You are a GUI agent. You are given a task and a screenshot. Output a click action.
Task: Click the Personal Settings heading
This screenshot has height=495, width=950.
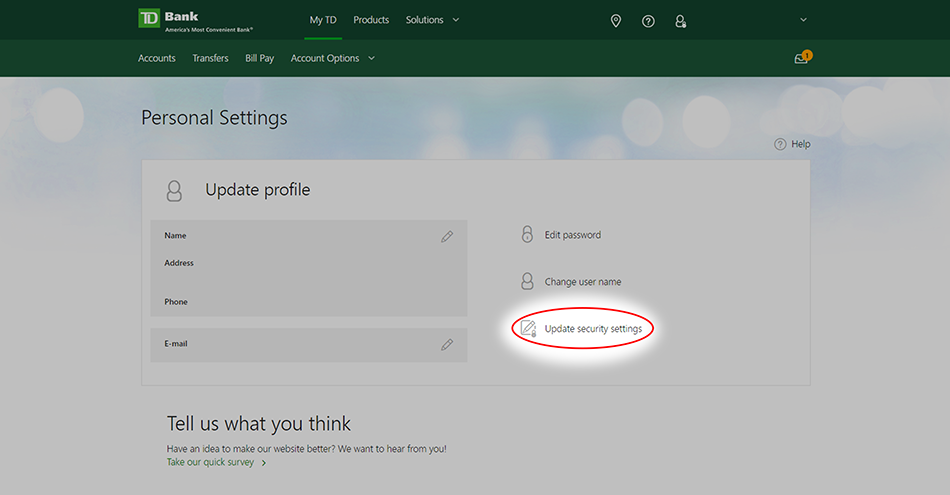pyautogui.click(x=214, y=118)
